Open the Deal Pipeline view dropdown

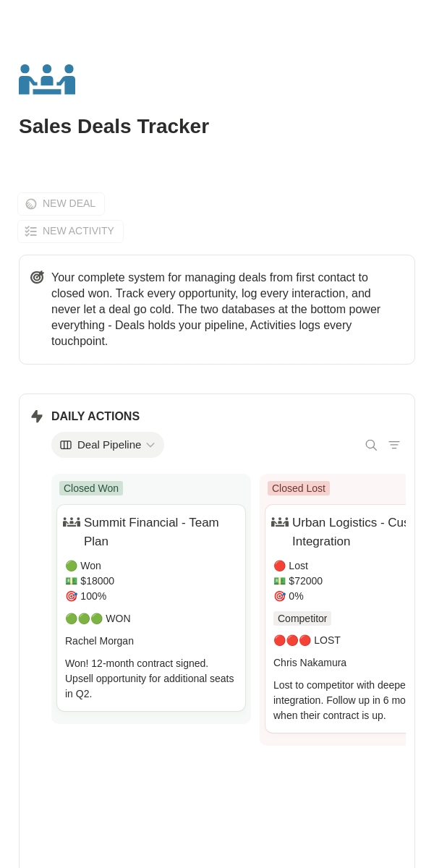[108, 445]
